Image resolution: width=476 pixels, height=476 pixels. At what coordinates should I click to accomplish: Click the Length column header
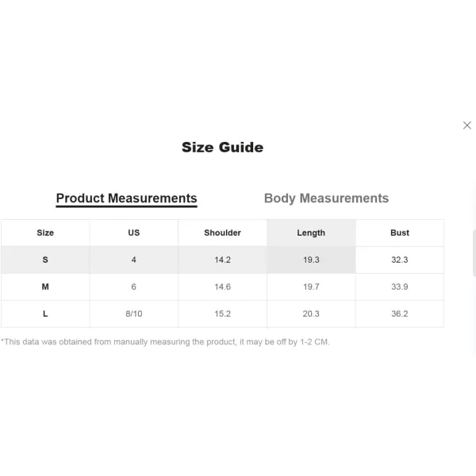point(311,232)
